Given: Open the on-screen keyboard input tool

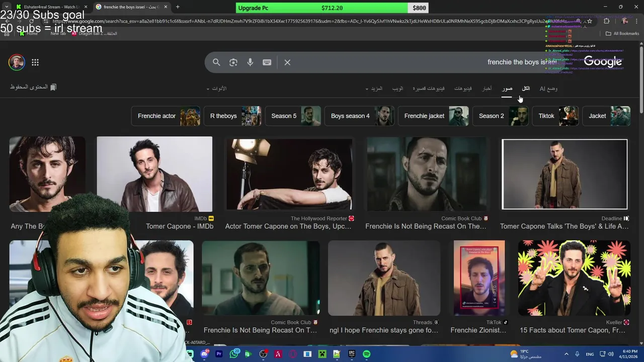Looking at the screenshot, I should [x=267, y=62].
